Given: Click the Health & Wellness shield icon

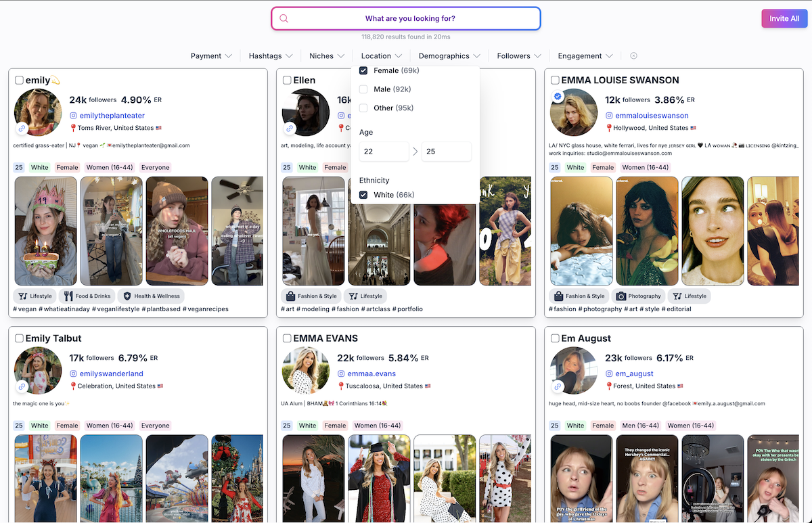Looking at the screenshot, I should (127, 296).
